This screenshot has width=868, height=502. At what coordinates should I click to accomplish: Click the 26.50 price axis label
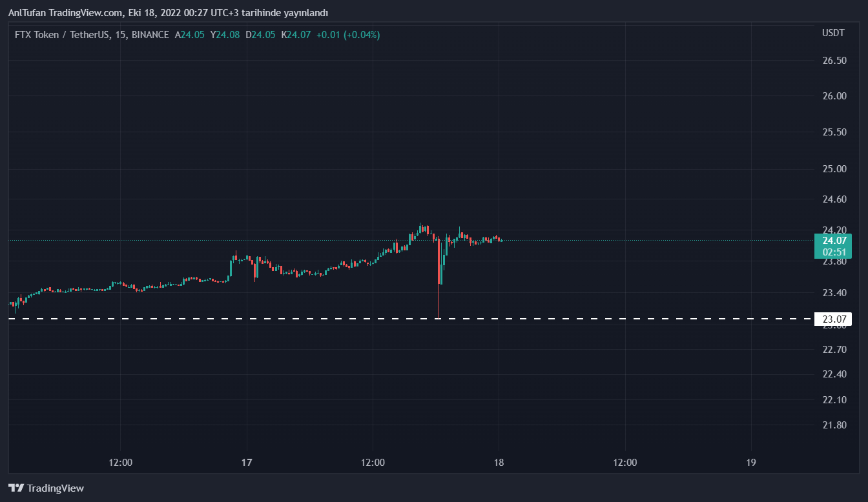coord(834,61)
